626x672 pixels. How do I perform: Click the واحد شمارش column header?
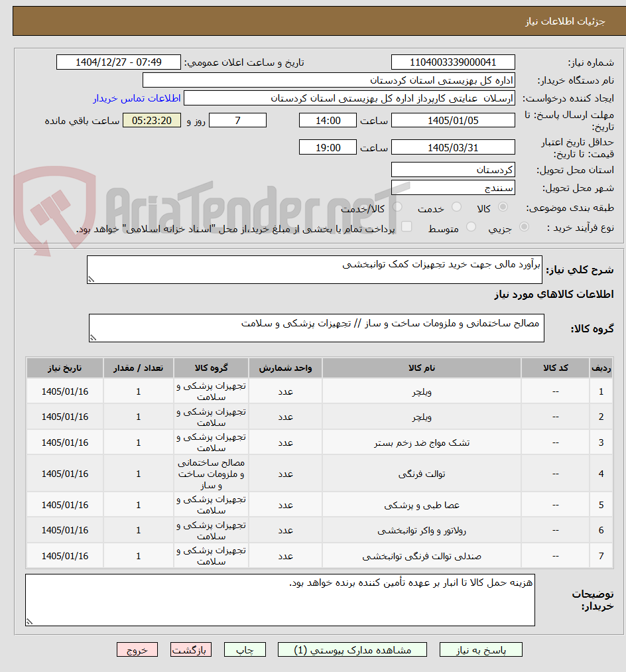285,368
